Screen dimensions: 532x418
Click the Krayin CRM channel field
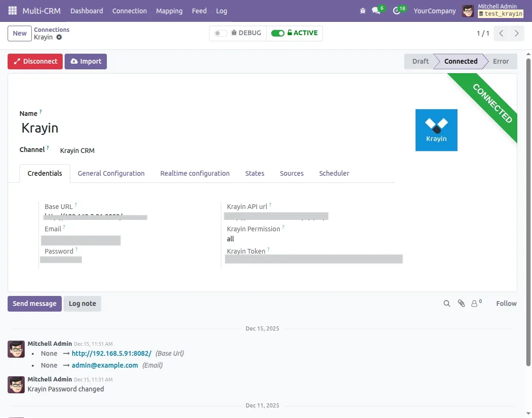click(77, 150)
